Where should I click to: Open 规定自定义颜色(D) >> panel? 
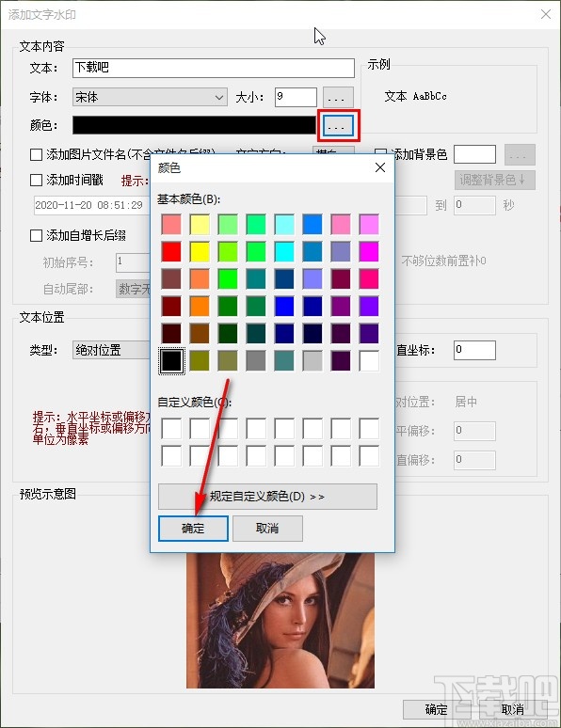click(267, 497)
